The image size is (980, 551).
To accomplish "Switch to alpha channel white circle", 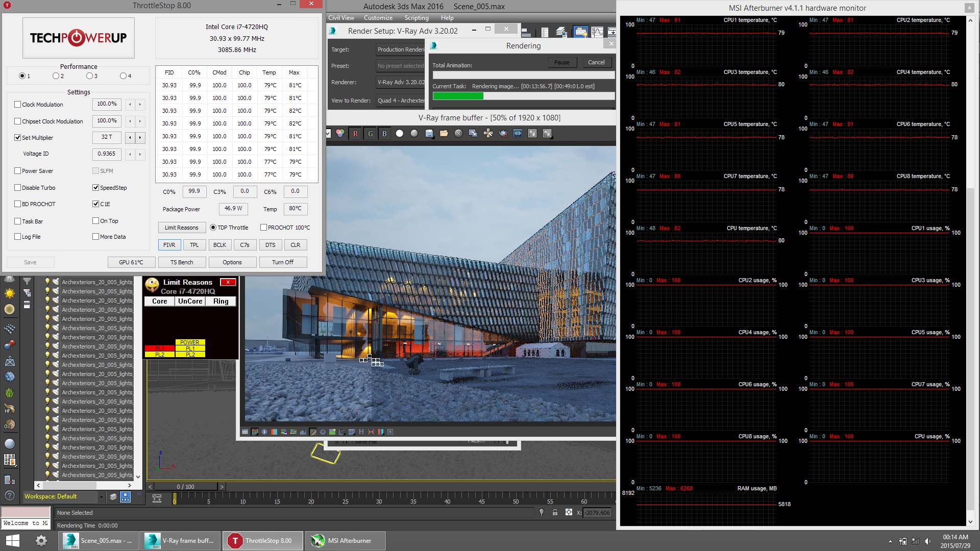I will [x=400, y=134].
